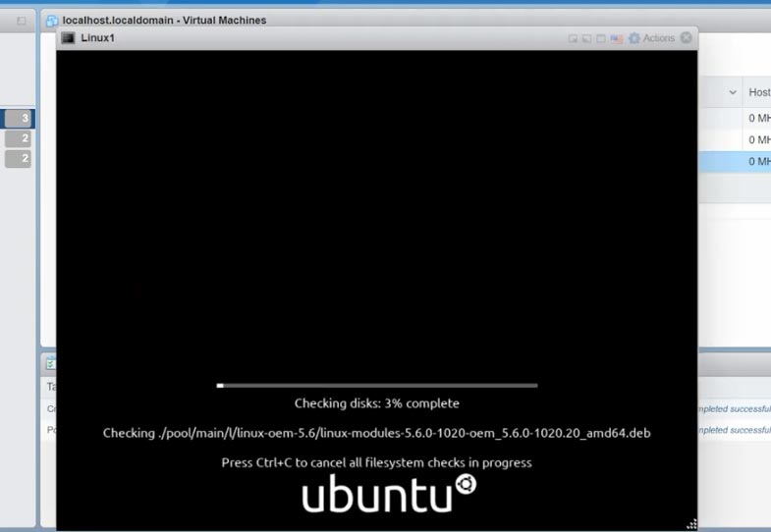
Task: Click the console resize grip at bottom-right corner
Action: point(691,524)
